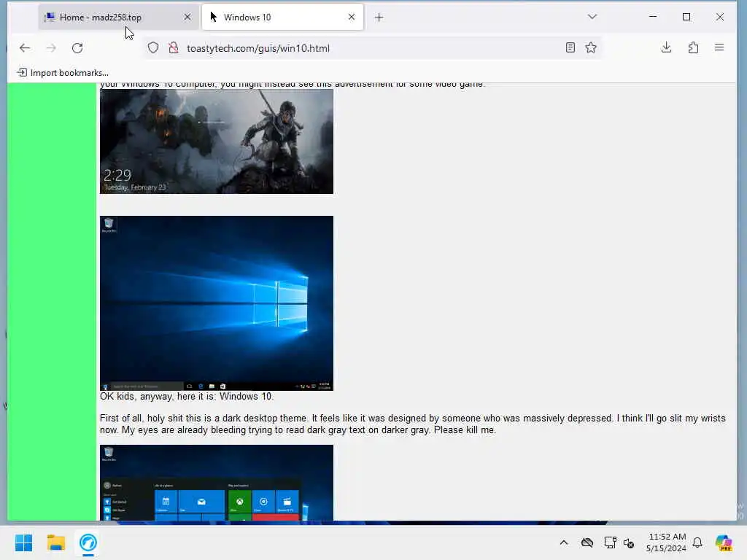Click Import bookmarks link
The width and height of the screenshot is (747, 560).
pos(63,72)
